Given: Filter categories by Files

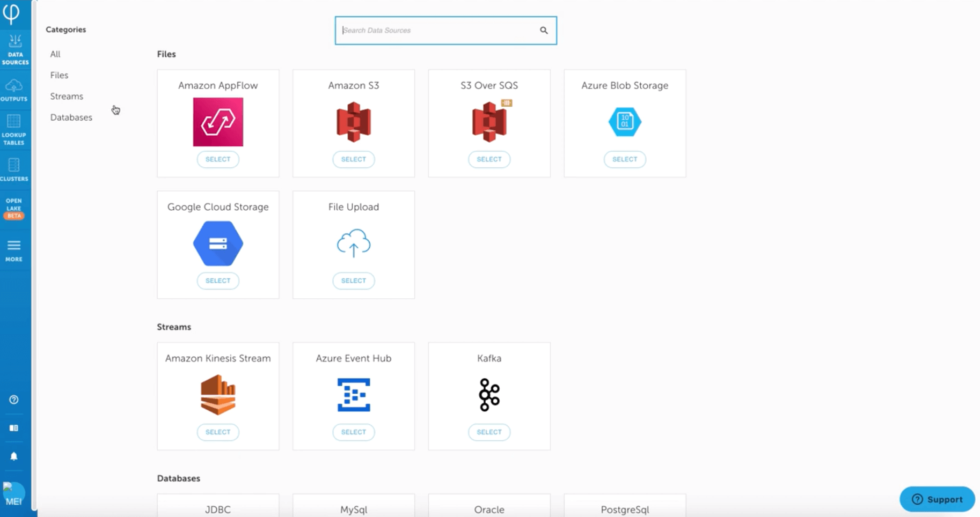Looking at the screenshot, I should [59, 75].
